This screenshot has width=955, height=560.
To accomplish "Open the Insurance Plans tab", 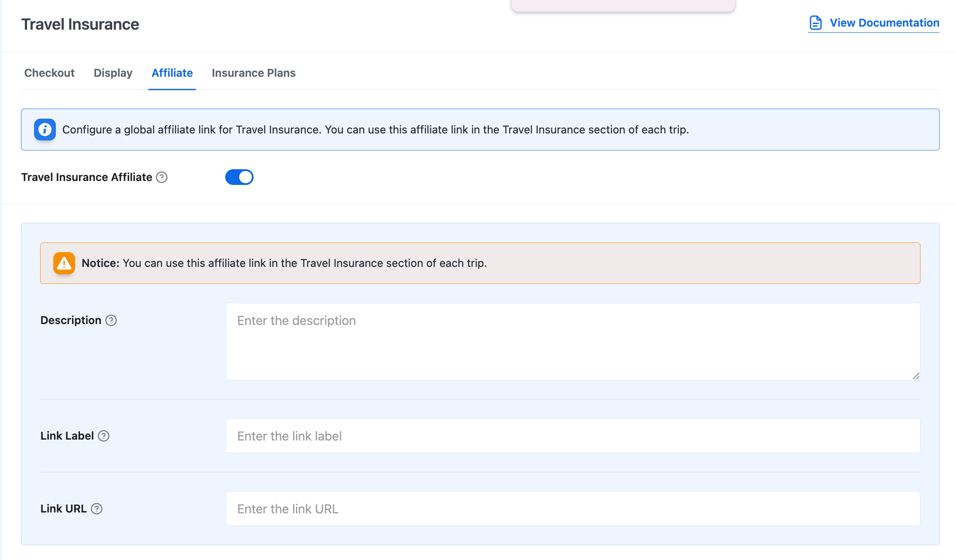I will tap(254, 73).
